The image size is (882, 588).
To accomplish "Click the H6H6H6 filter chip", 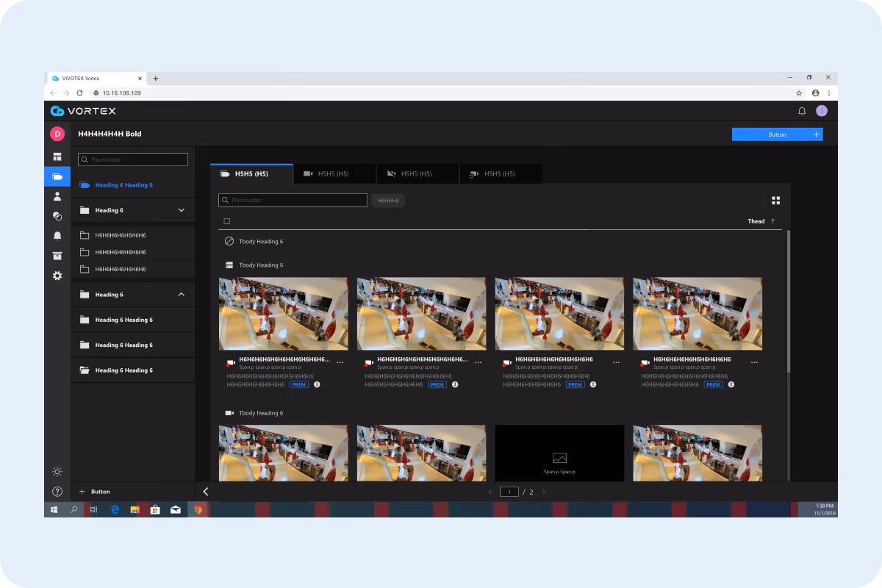I will pos(388,200).
